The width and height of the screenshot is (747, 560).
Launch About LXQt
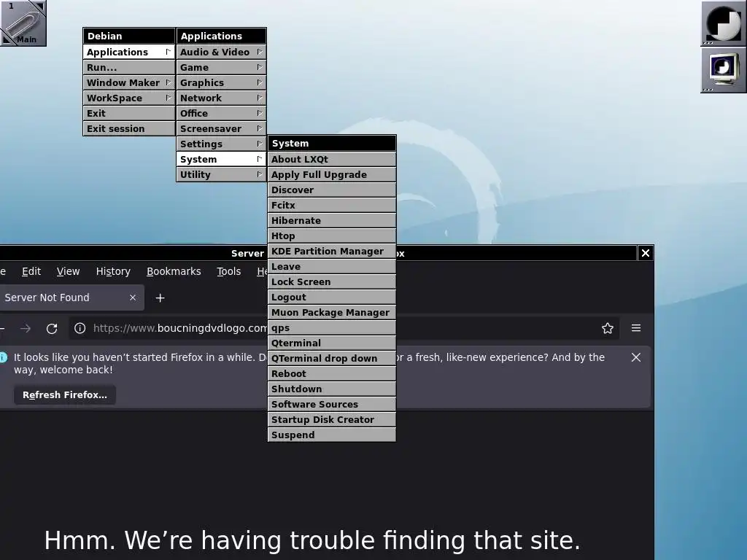coord(332,159)
